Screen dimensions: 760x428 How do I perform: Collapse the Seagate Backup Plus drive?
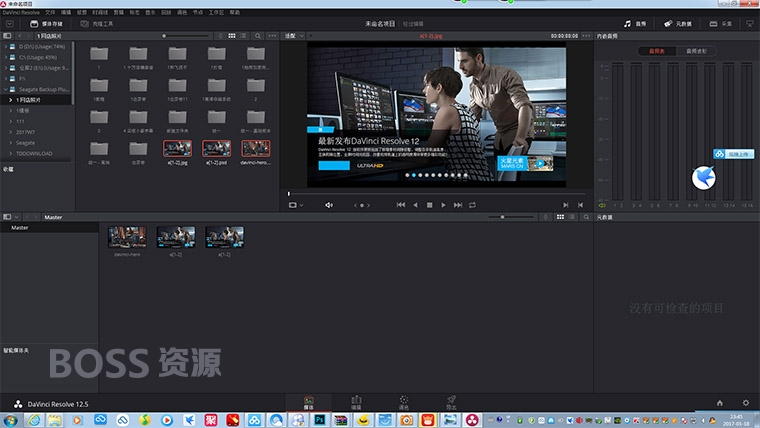pos(6,90)
